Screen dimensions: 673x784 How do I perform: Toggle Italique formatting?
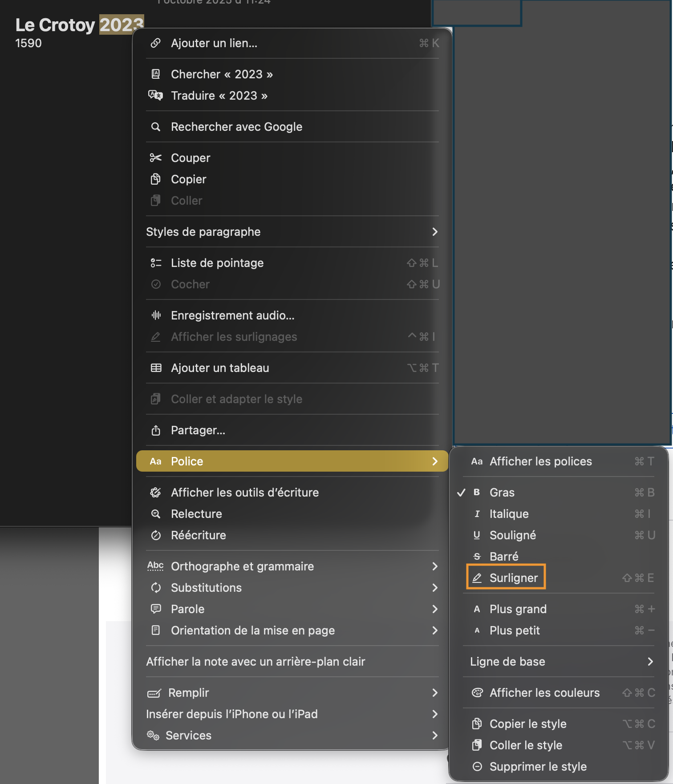click(509, 514)
